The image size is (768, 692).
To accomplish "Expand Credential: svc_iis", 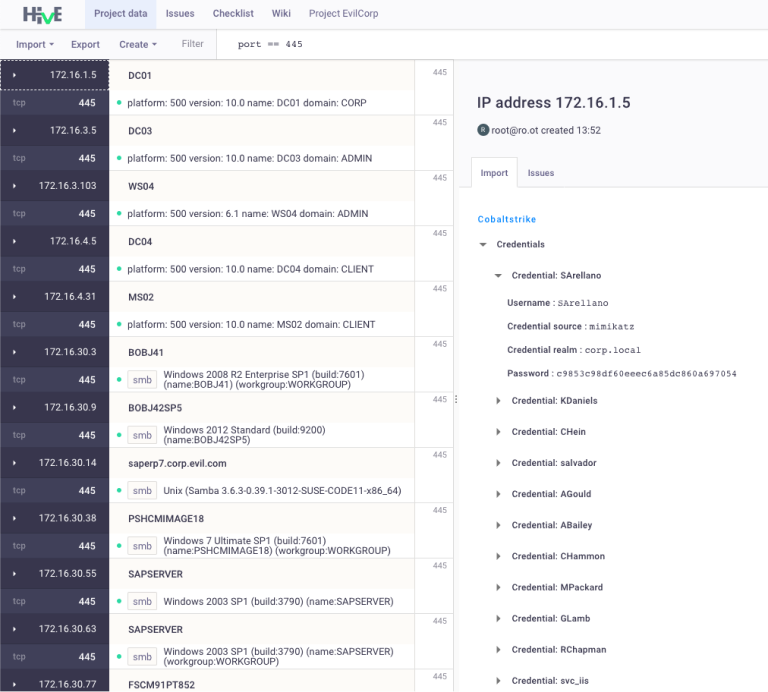I will (498, 680).
